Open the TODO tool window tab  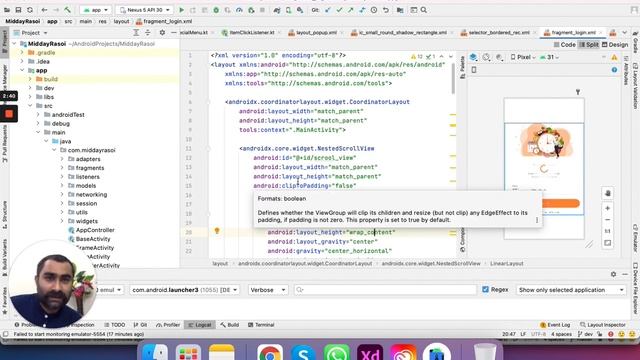point(115,325)
